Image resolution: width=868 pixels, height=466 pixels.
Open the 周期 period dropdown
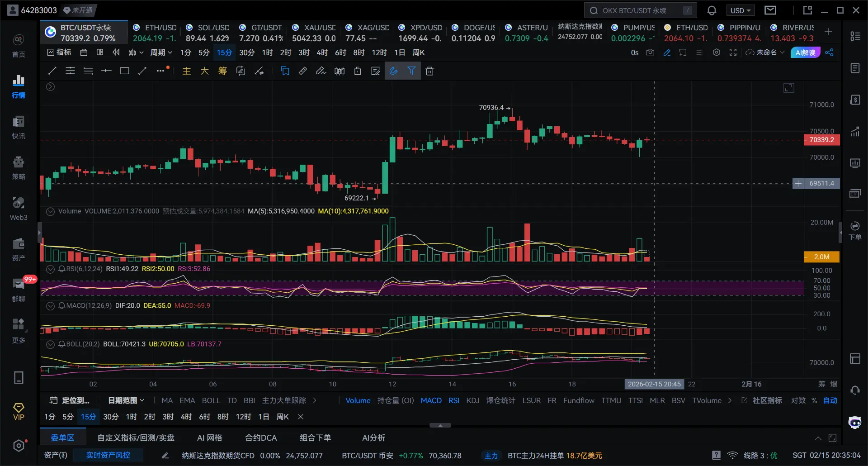point(161,52)
